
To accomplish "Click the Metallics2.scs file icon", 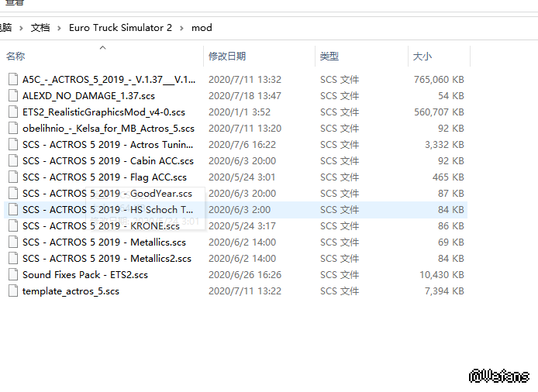I will tap(13, 259).
